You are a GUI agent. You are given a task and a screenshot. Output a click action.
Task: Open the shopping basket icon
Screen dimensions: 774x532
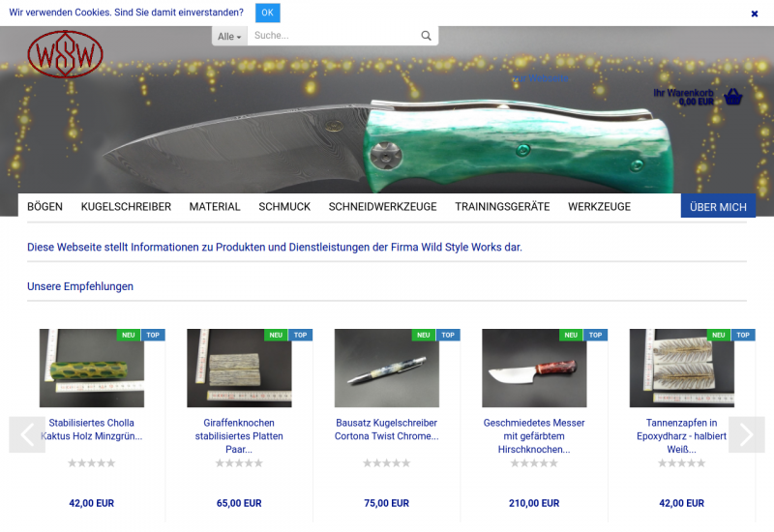733,97
